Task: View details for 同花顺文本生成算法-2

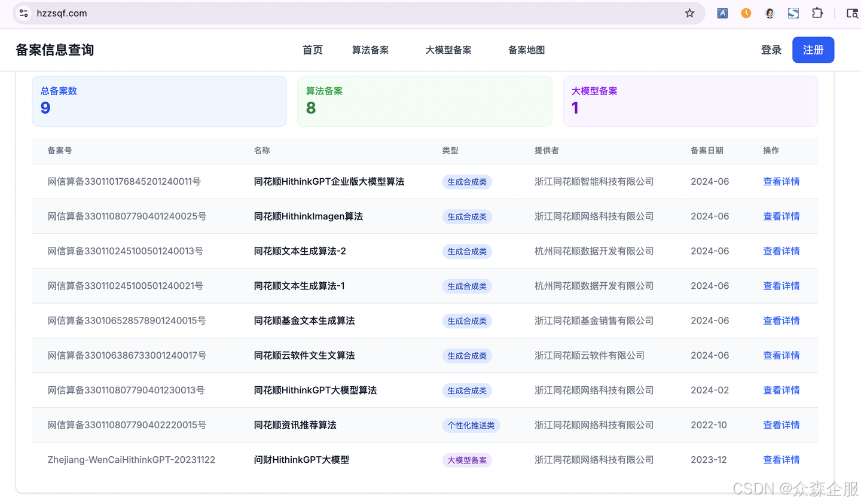Action: tap(781, 251)
